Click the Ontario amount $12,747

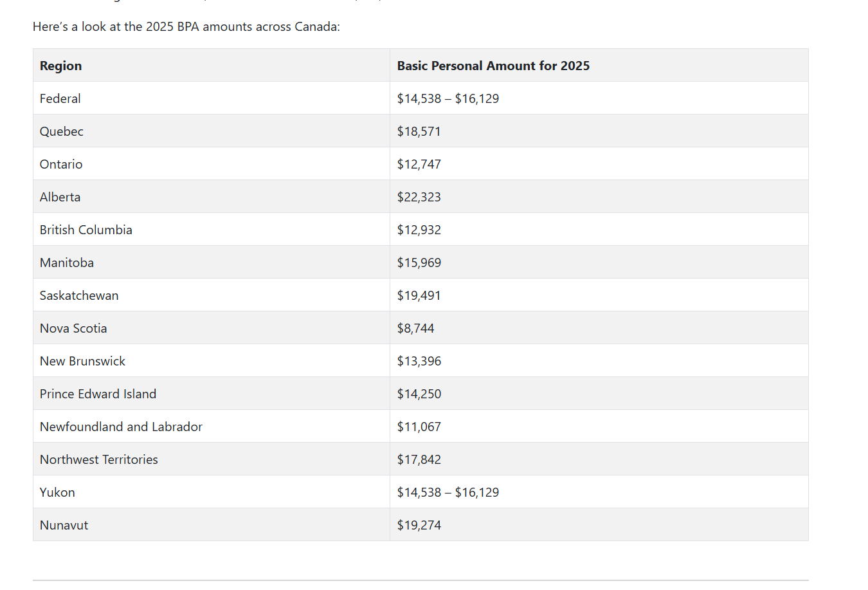pyautogui.click(x=419, y=163)
